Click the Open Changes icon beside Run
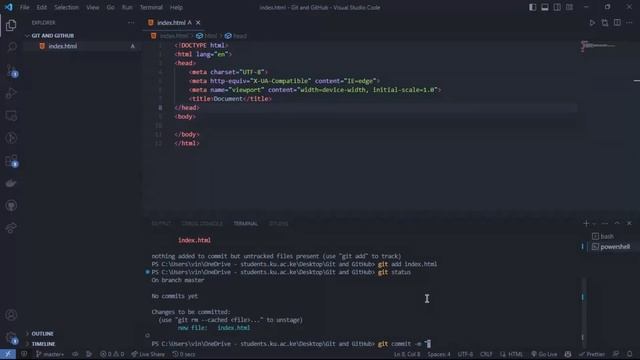640x360 pixels. 604,23
